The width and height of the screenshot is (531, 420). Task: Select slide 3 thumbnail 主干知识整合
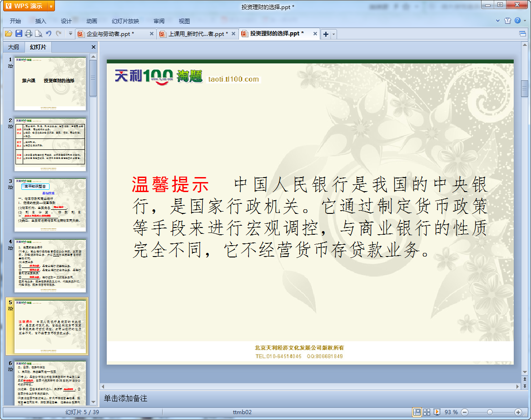(x=50, y=205)
